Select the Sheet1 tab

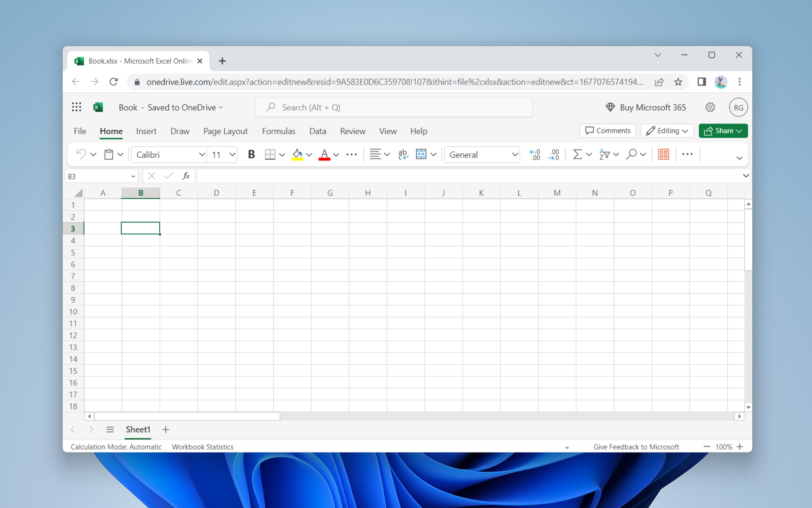point(138,430)
